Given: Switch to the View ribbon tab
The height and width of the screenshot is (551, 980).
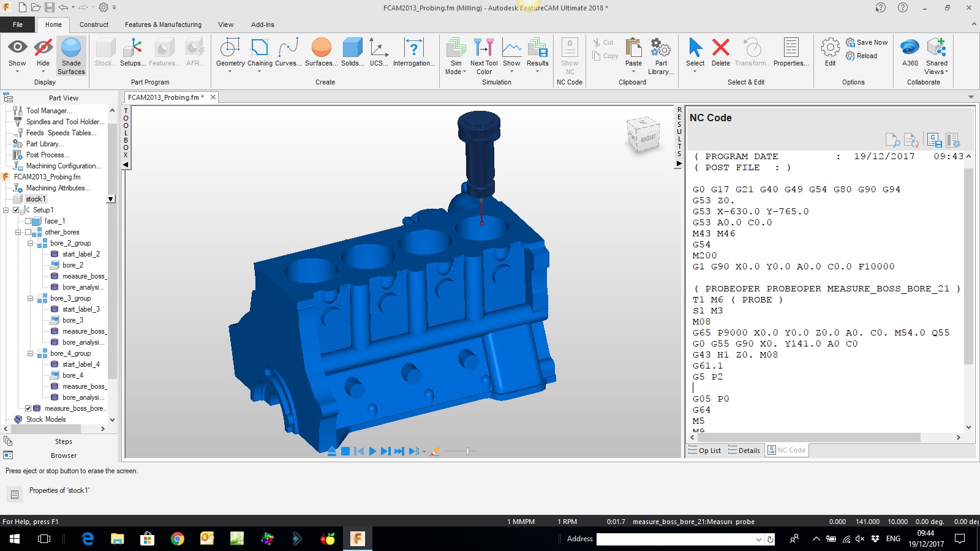Looking at the screenshot, I should pyautogui.click(x=225, y=24).
